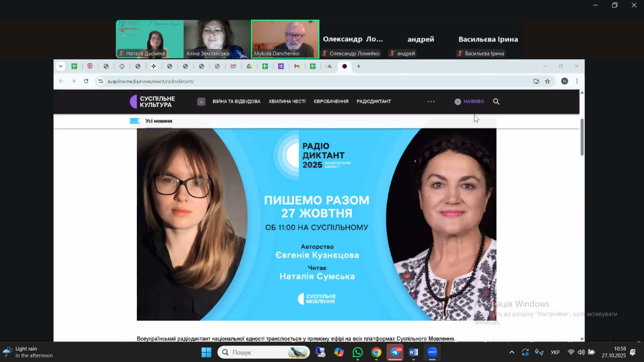Install app icon in address bar
This screenshot has height=362, width=644.
tap(536, 81)
